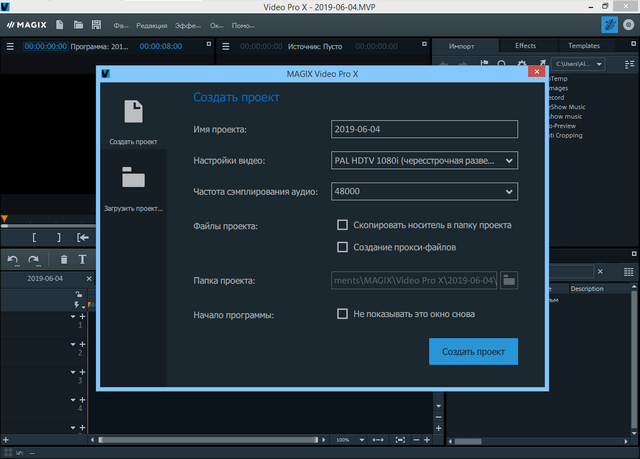Click the undo arrow icon
640x459 pixels.
coord(13,259)
